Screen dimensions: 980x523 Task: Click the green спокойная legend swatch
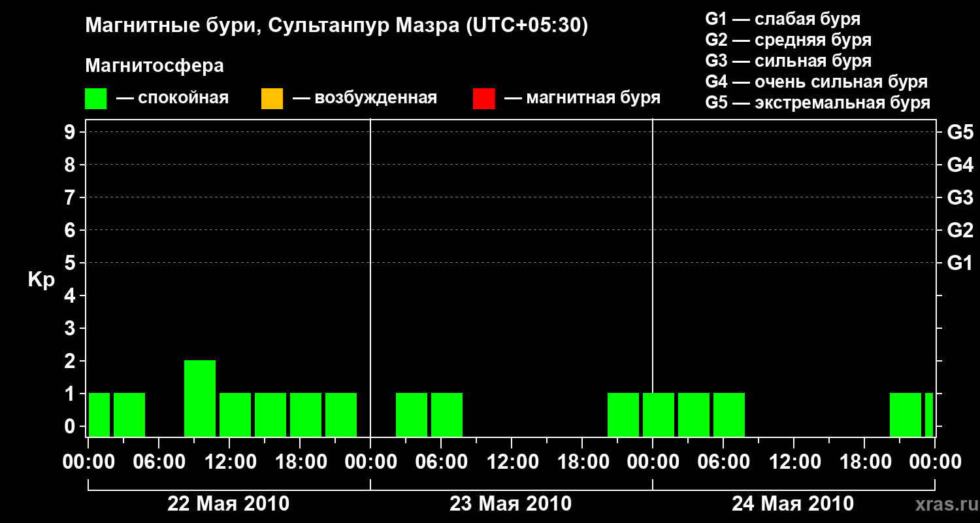tap(96, 99)
